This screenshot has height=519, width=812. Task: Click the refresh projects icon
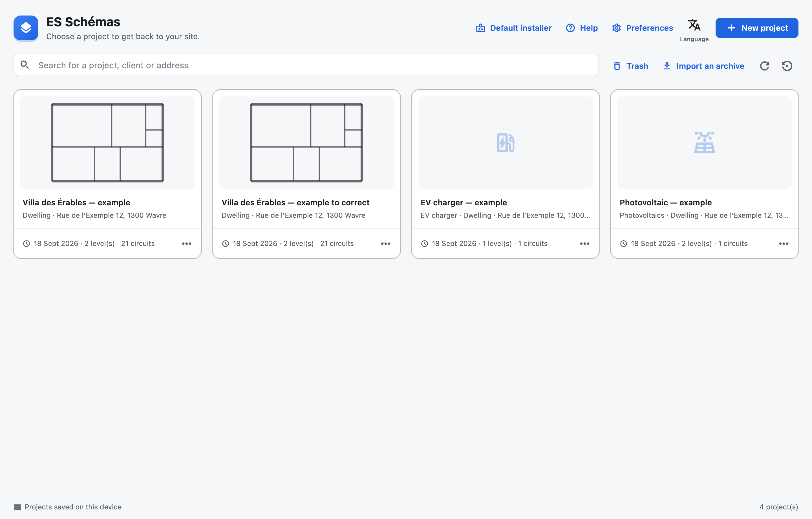764,66
